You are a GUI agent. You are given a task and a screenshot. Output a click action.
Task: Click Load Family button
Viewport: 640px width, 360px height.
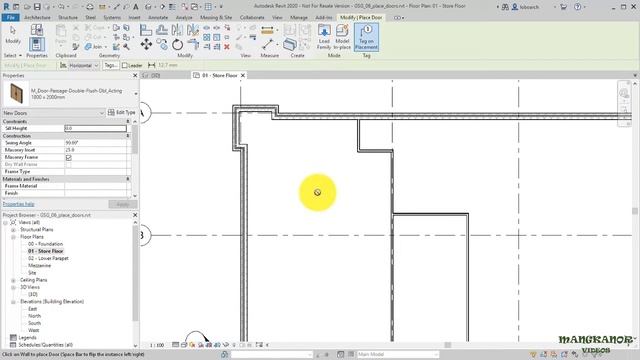click(x=324, y=37)
